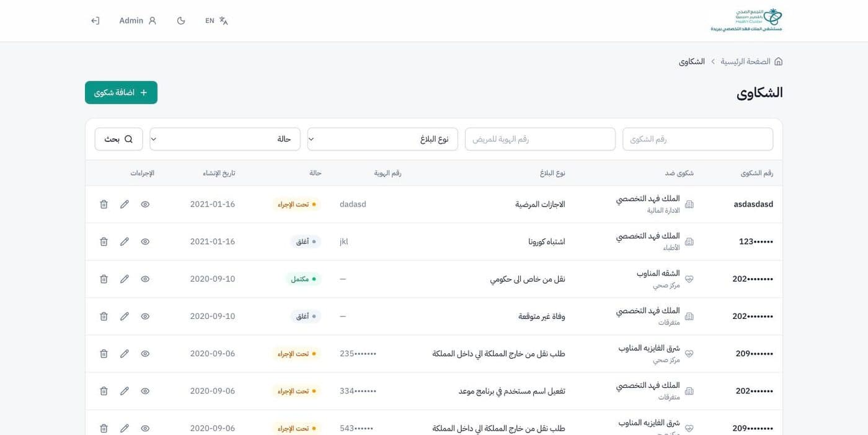Click the الإجراءات column header
The width and height of the screenshot is (868, 435).
[x=142, y=173]
